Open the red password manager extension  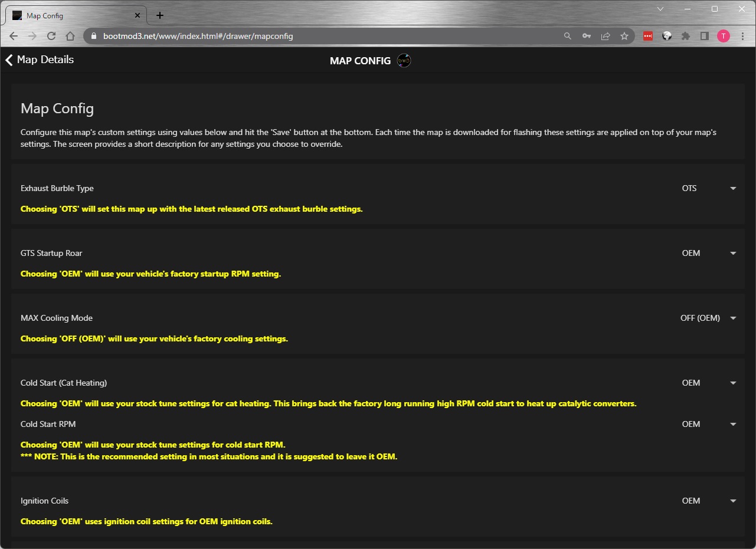648,36
